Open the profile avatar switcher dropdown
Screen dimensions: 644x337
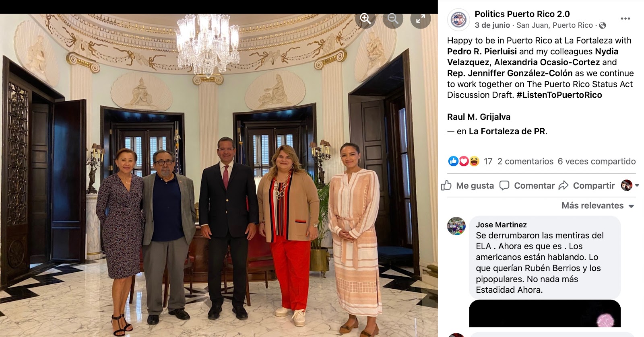tap(630, 185)
